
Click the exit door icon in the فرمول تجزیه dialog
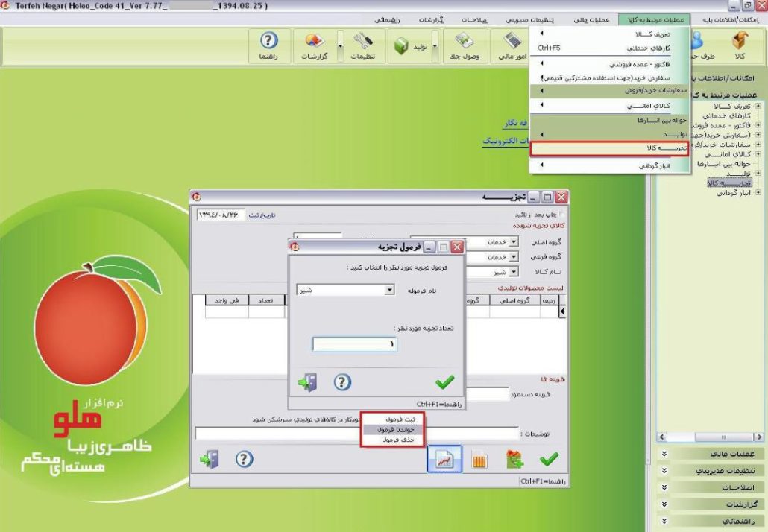307,382
